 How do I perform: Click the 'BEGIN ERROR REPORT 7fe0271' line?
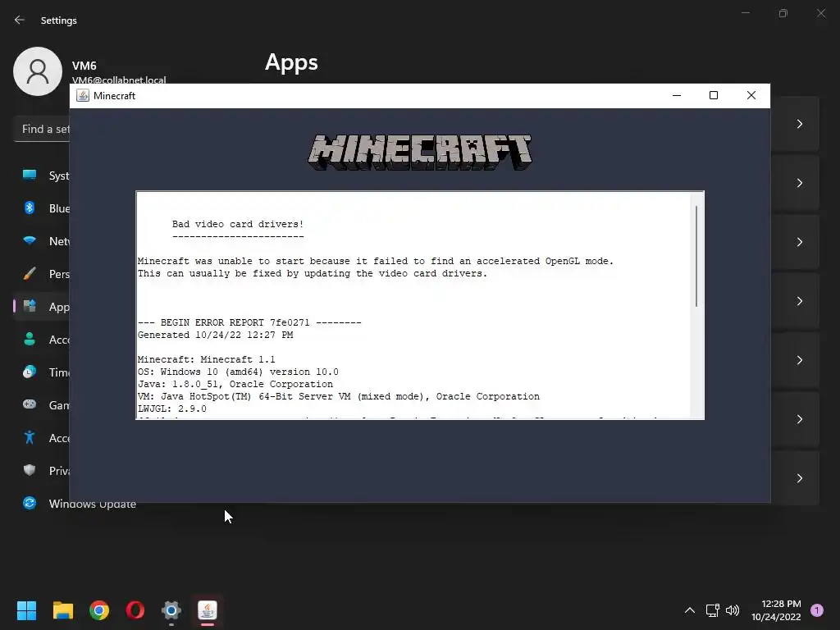[x=249, y=322]
